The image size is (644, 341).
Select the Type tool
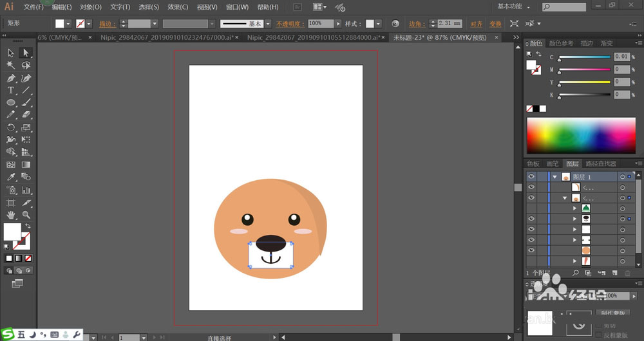click(x=11, y=90)
